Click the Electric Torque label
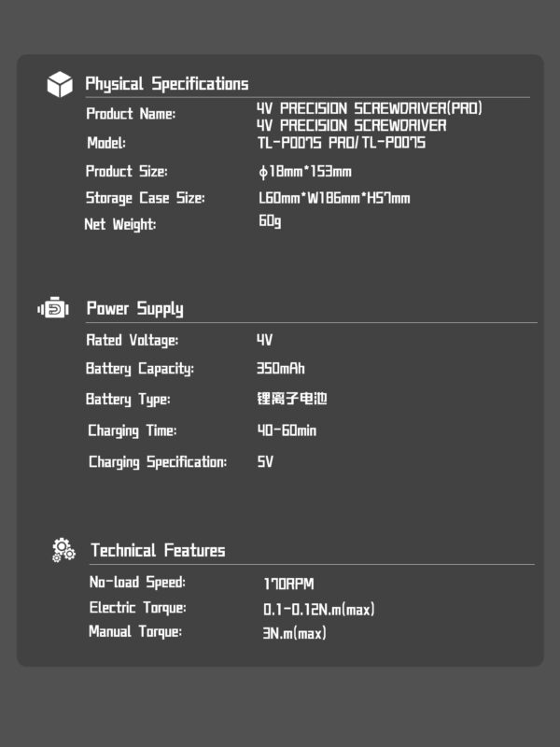 (137, 608)
